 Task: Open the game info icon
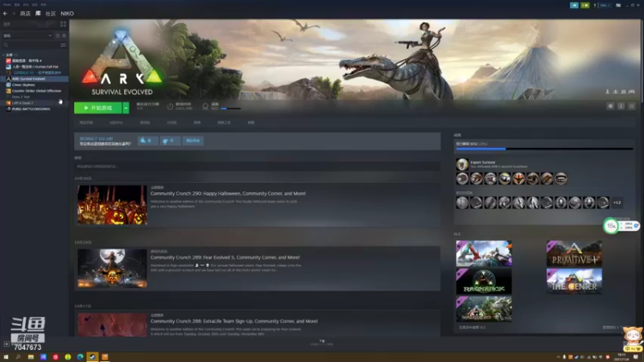(x=621, y=106)
